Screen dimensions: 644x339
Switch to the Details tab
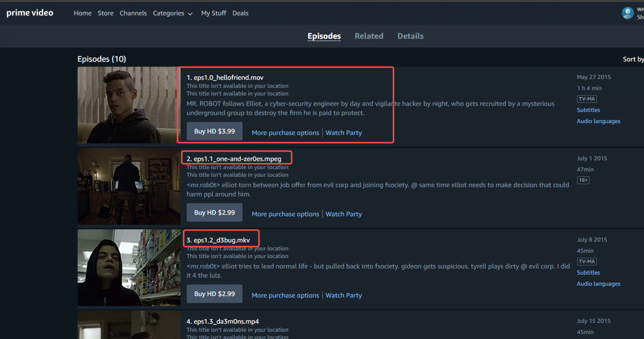click(410, 36)
